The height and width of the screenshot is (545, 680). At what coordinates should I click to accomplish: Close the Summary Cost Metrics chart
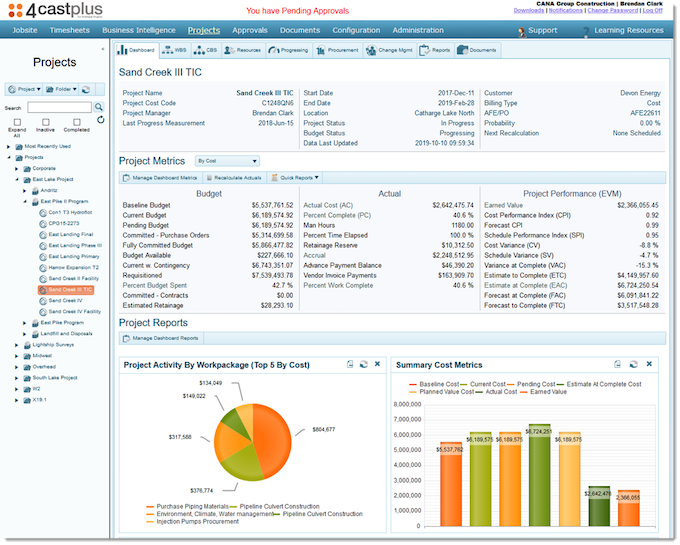(x=649, y=364)
